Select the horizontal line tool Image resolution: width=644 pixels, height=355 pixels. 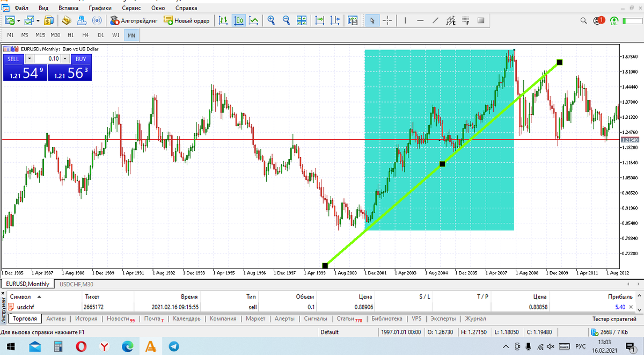(x=420, y=20)
